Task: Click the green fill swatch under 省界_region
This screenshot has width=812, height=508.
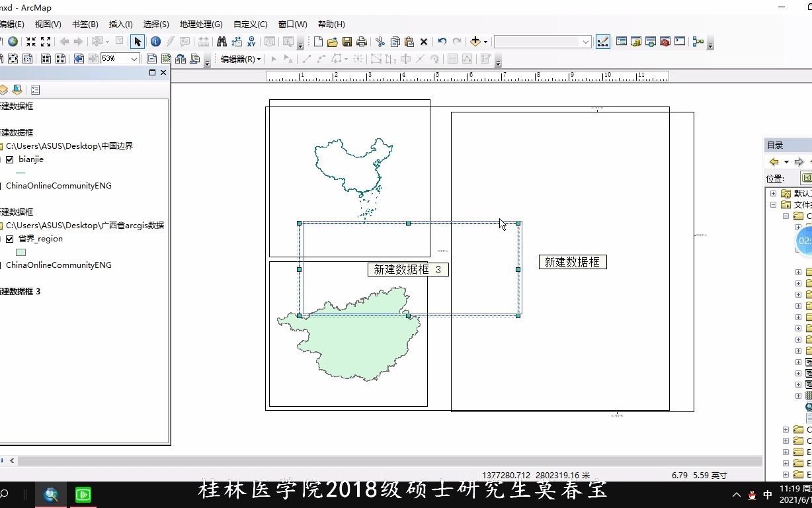Action: pyautogui.click(x=20, y=251)
